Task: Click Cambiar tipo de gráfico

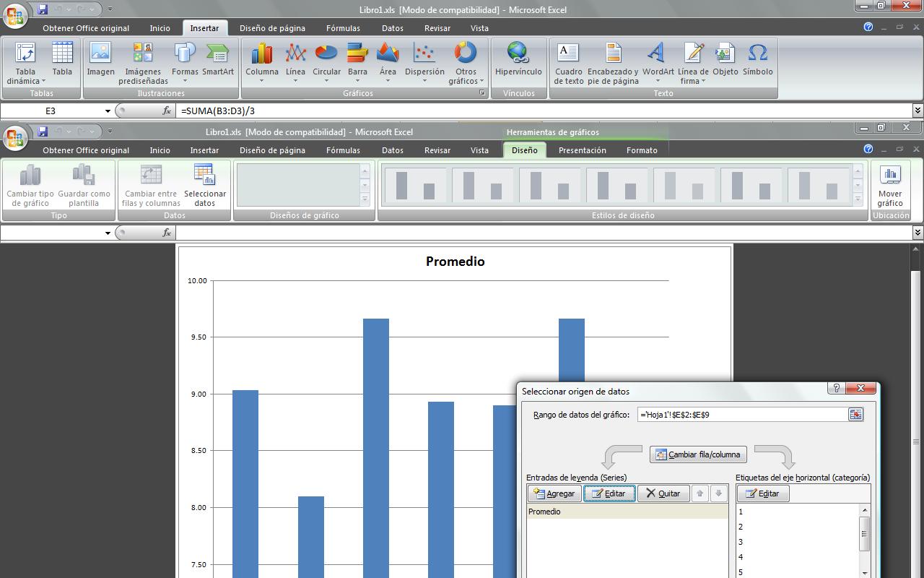Action: [30, 185]
